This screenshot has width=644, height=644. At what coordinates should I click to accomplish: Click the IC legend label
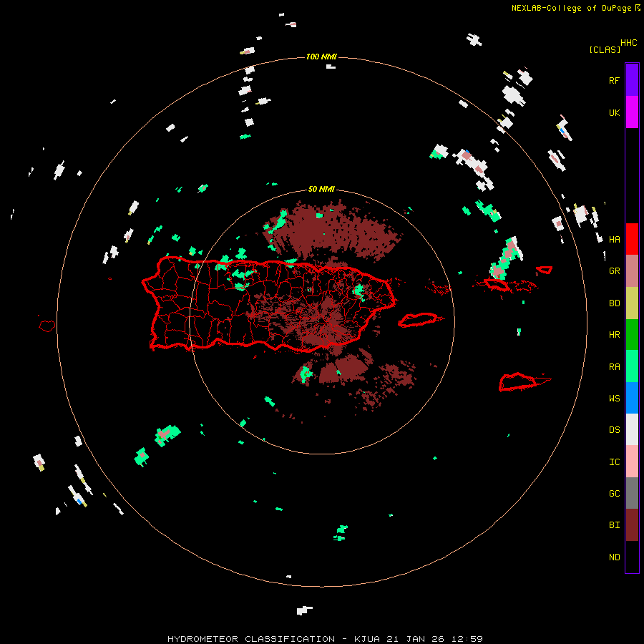(614, 462)
